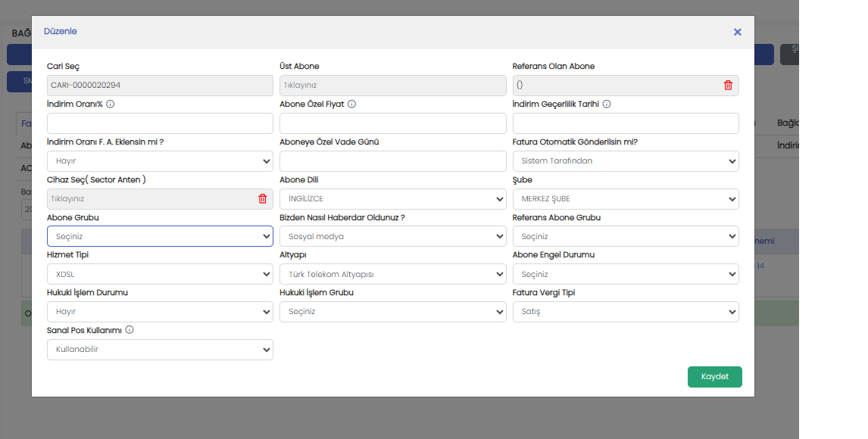Expand the Abone Dili dropdown
868x439 pixels.
(392, 199)
